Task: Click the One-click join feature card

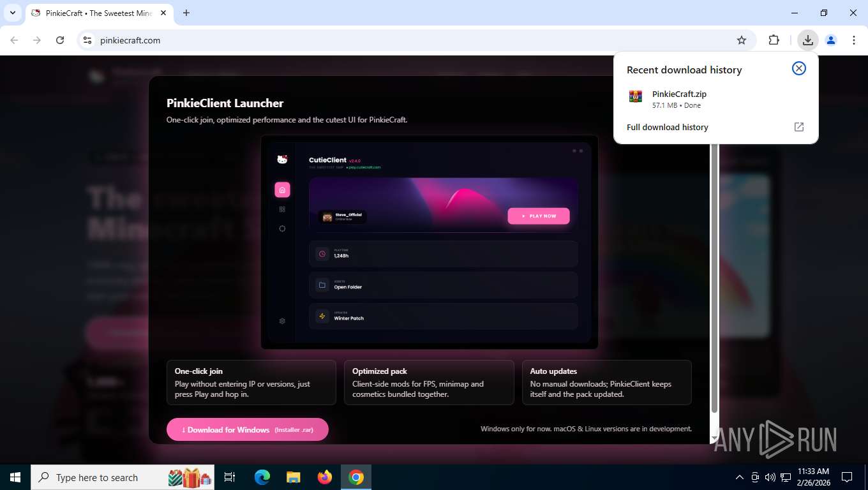Action: 251,382
